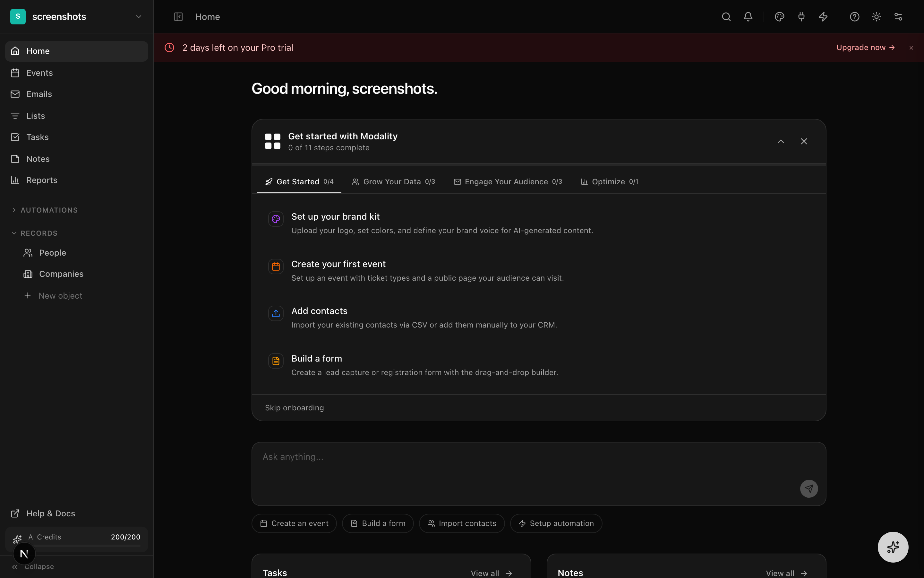Click Upgrade now link
This screenshot has width=924, height=578.
pos(865,48)
